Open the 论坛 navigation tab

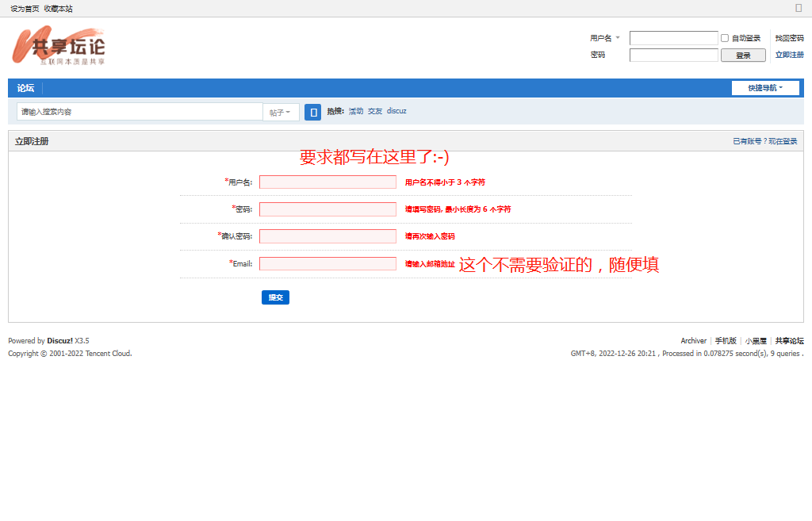25,88
